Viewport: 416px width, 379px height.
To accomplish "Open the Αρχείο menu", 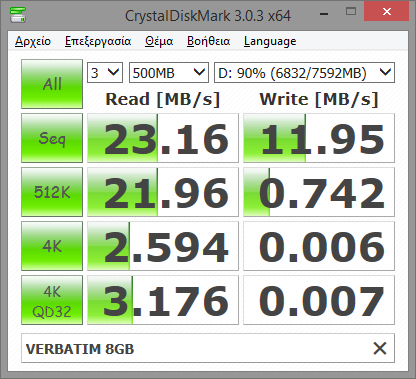I will point(33,41).
